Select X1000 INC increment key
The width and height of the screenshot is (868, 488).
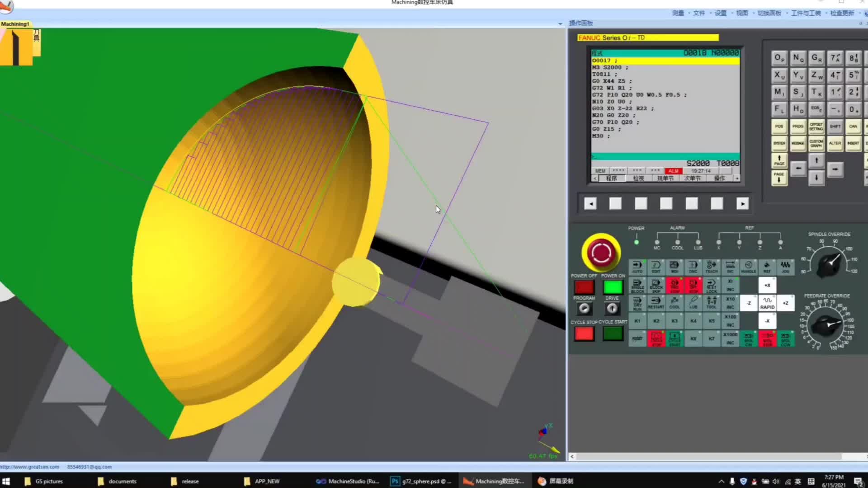(730, 338)
